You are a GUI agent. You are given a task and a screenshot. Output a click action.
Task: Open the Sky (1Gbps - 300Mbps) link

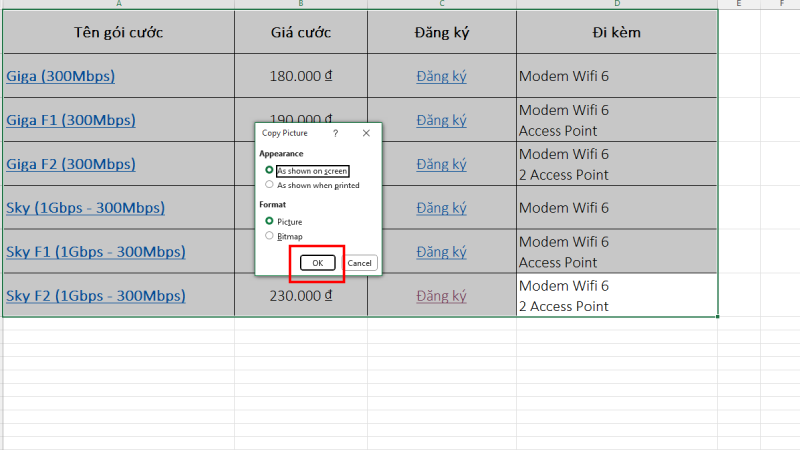coord(85,208)
